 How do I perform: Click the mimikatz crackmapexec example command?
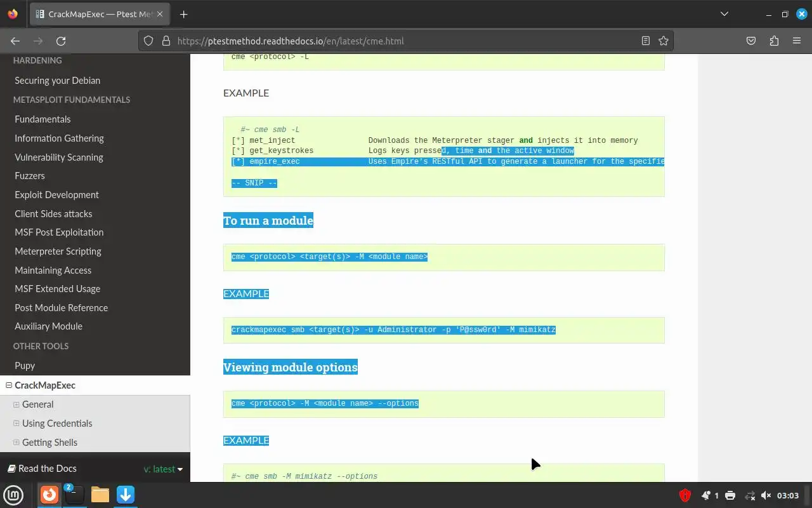tap(393, 330)
